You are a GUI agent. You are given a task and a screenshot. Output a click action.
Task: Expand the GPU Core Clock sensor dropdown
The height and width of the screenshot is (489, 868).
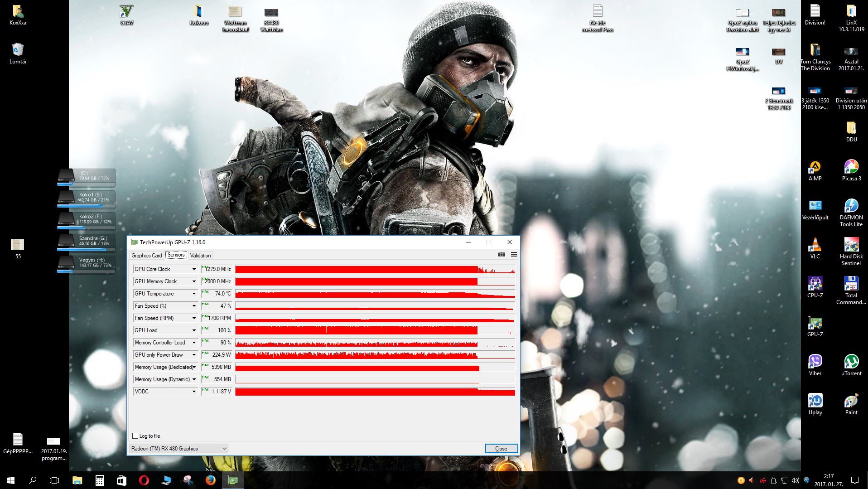(194, 269)
